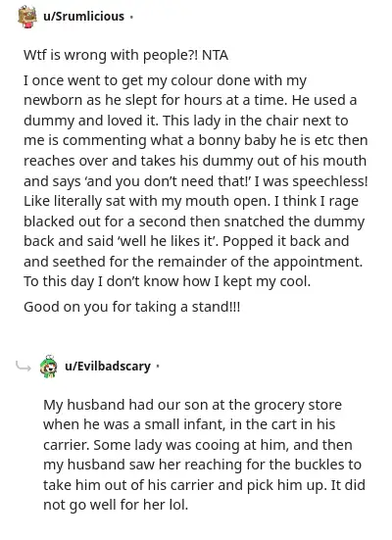Click line 'and seethed for the remainder'

193,262
